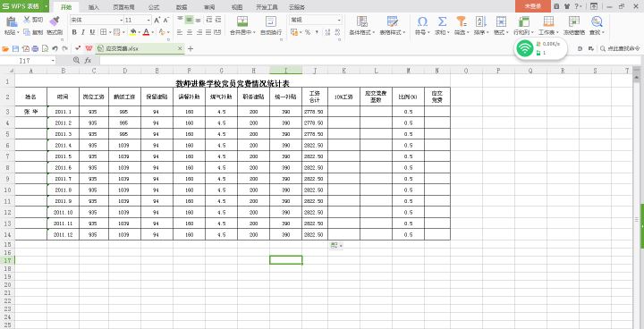Viewport: 644px width, 329px height.
Task: Click the Rows and Columns (行和列) icon
Action: click(x=524, y=21)
